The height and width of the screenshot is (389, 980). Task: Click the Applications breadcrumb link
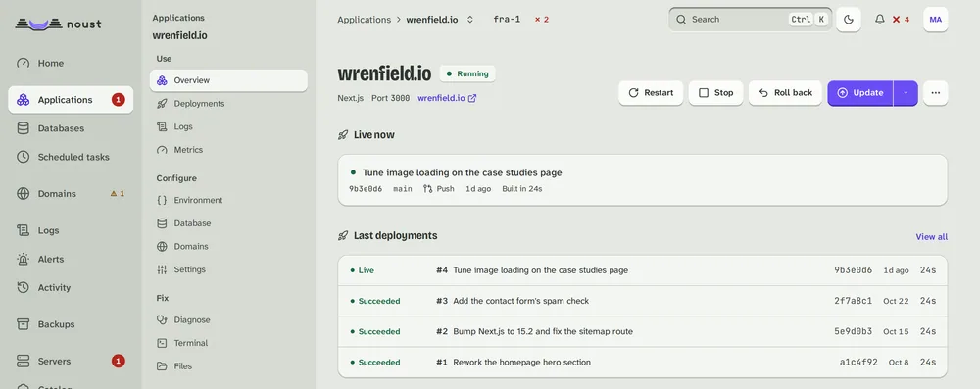(x=364, y=20)
